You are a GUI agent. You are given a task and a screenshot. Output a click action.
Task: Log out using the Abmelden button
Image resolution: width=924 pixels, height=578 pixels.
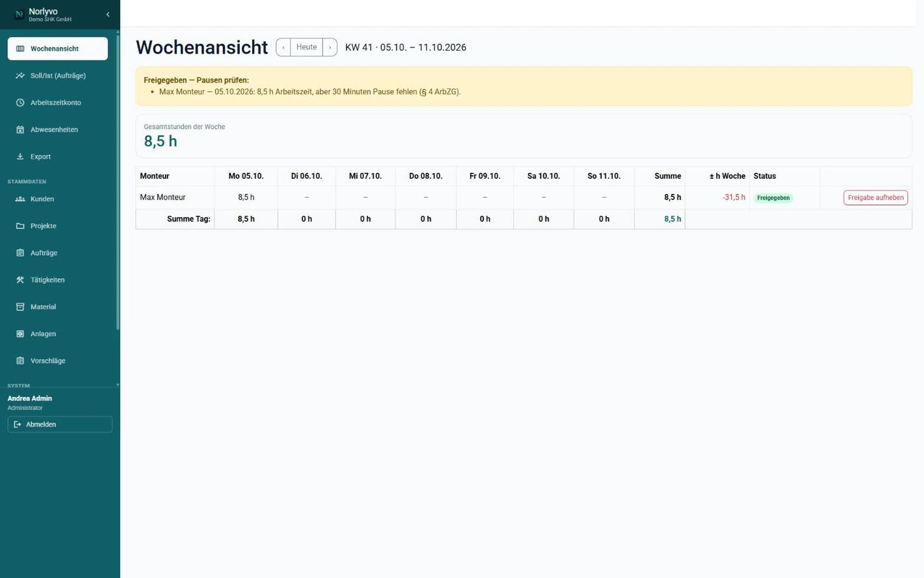[x=60, y=425]
